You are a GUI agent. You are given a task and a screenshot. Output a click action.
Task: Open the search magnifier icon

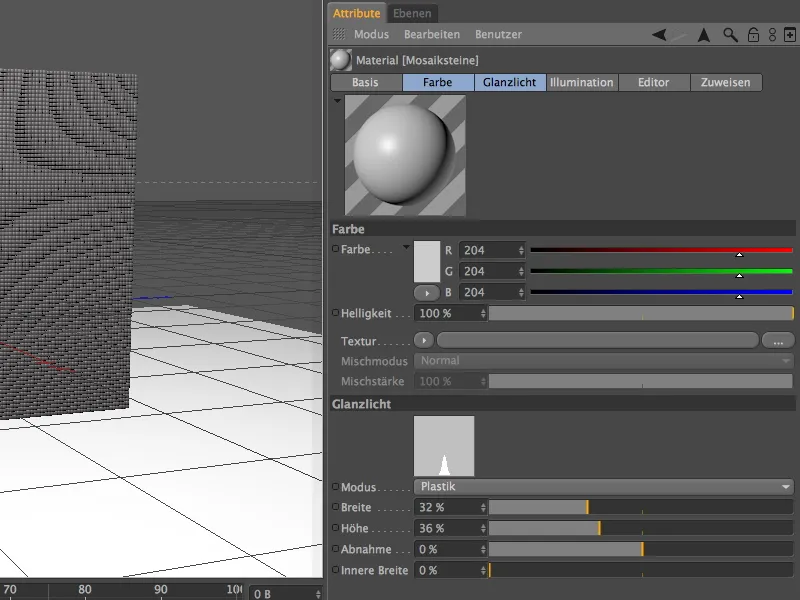[731, 34]
